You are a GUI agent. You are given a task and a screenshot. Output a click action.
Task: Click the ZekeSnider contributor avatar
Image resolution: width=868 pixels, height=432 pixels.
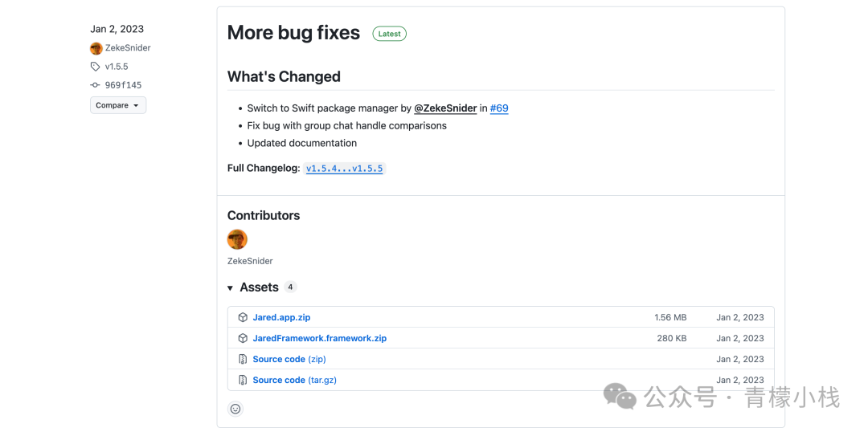pyautogui.click(x=237, y=239)
